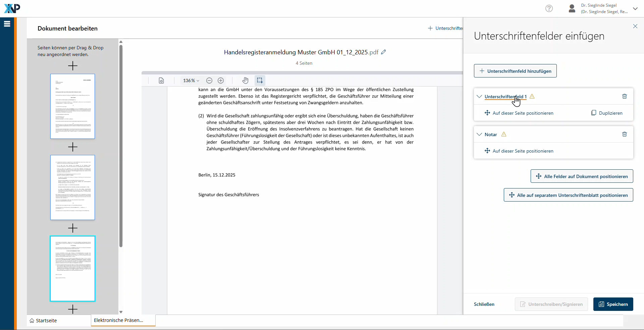Activate the rectangle selection tool

pos(260,80)
